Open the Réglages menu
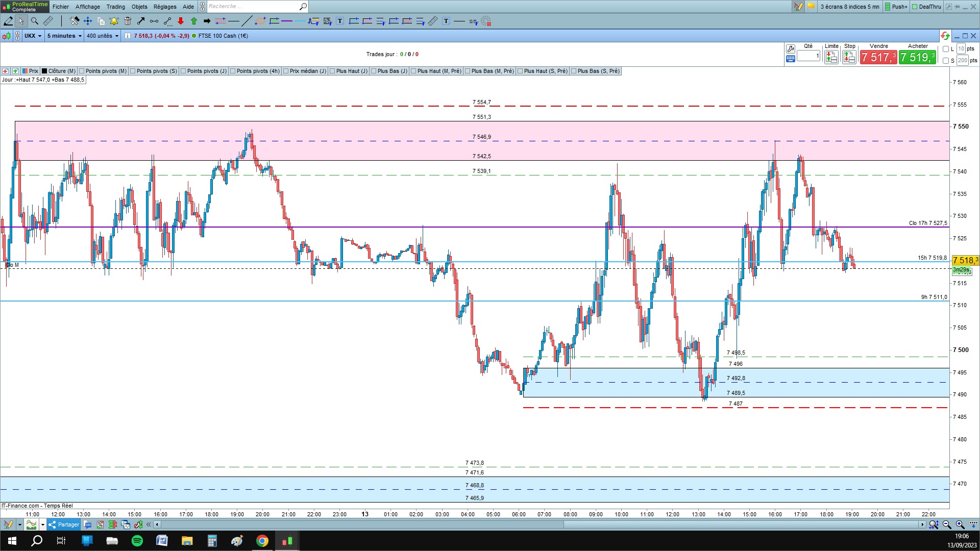The height and width of the screenshot is (551, 980). (165, 7)
